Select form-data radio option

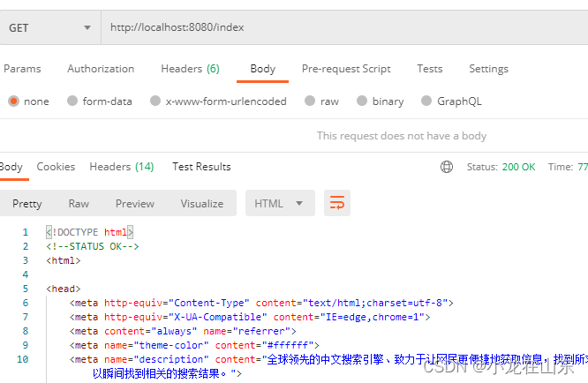[72, 101]
